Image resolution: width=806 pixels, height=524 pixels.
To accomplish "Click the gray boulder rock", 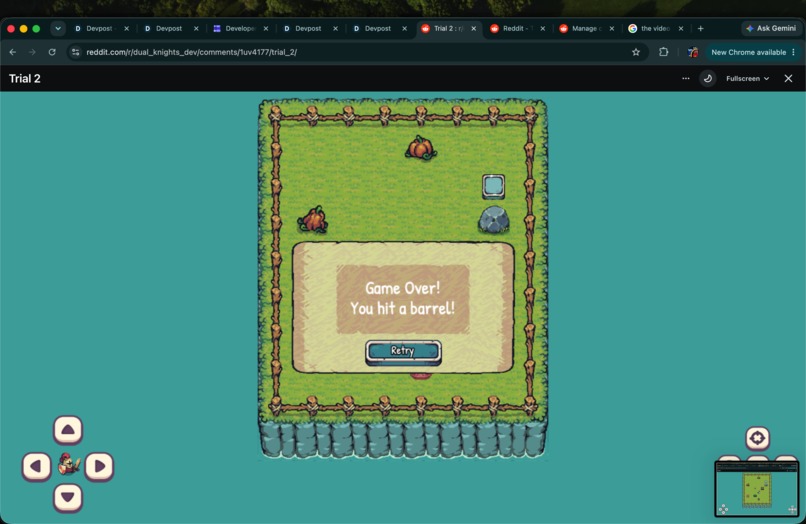I will tap(494, 220).
